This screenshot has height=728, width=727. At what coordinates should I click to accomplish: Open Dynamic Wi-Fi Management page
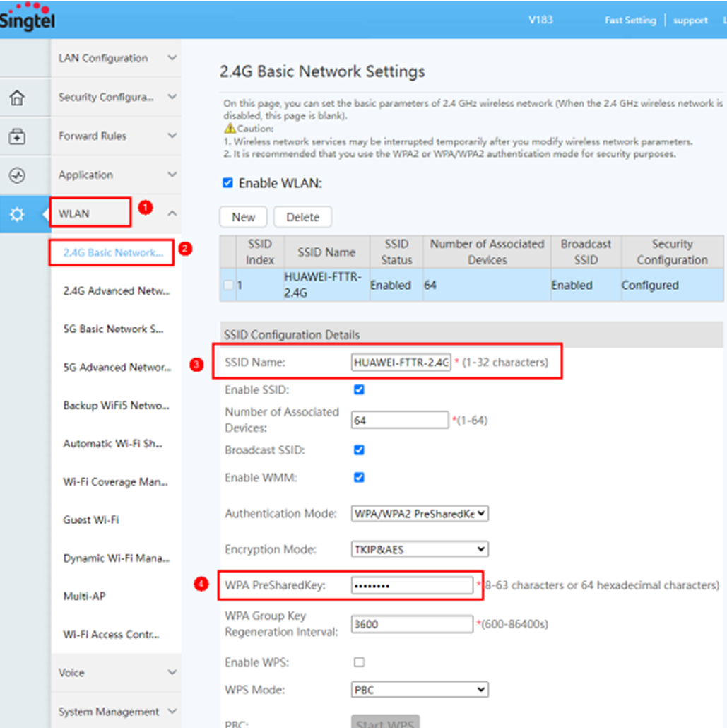(116, 558)
